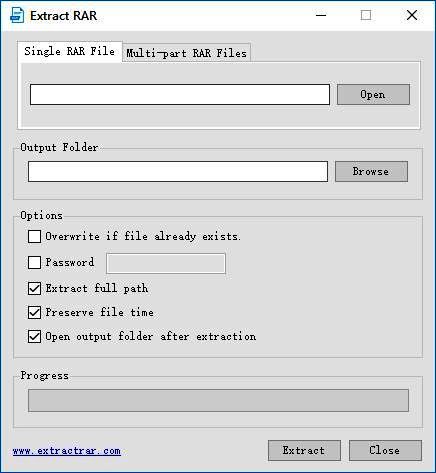Close window using the X title bar icon
Screen dimensions: 436x473
tap(412, 15)
